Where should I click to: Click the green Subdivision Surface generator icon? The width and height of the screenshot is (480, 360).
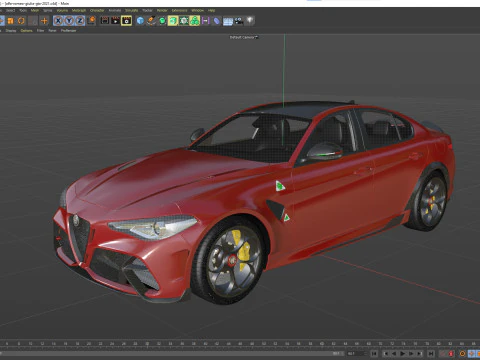coord(162,21)
